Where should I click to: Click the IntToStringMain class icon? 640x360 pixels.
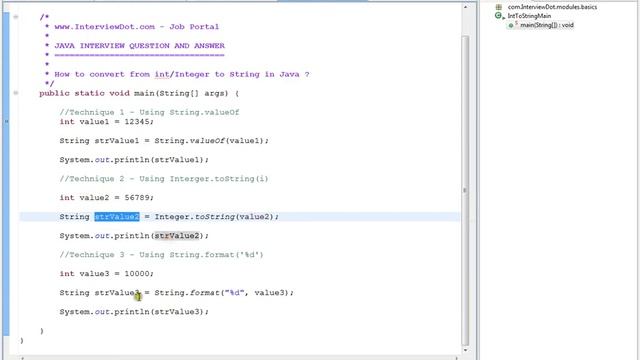498,16
